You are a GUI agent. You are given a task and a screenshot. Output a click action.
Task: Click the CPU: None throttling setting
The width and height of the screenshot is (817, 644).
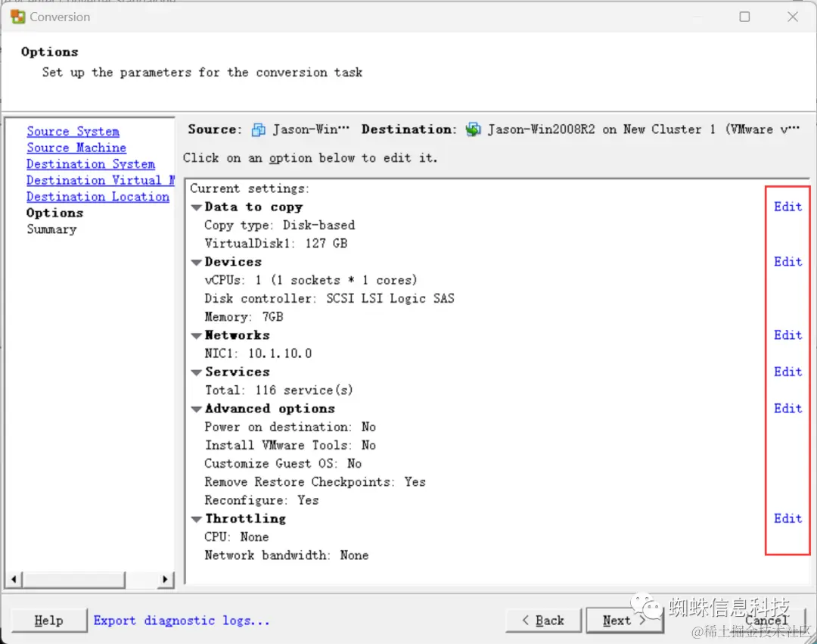(x=237, y=537)
